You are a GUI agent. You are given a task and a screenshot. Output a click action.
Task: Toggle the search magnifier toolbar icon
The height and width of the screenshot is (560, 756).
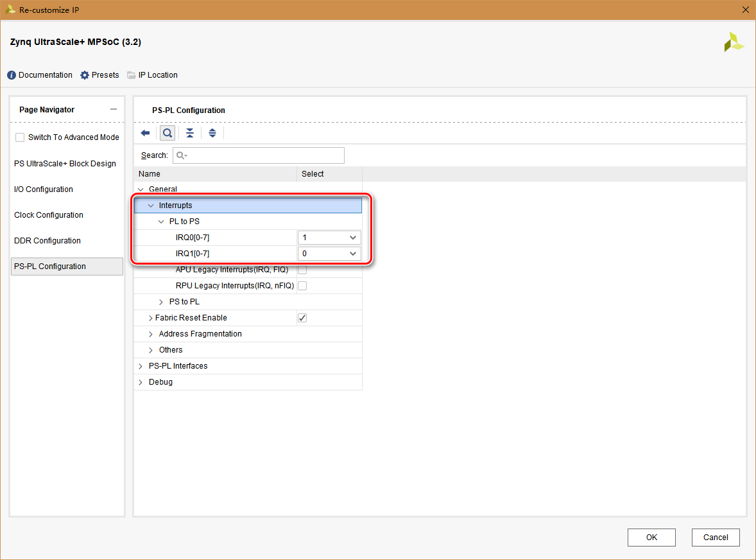pos(168,133)
